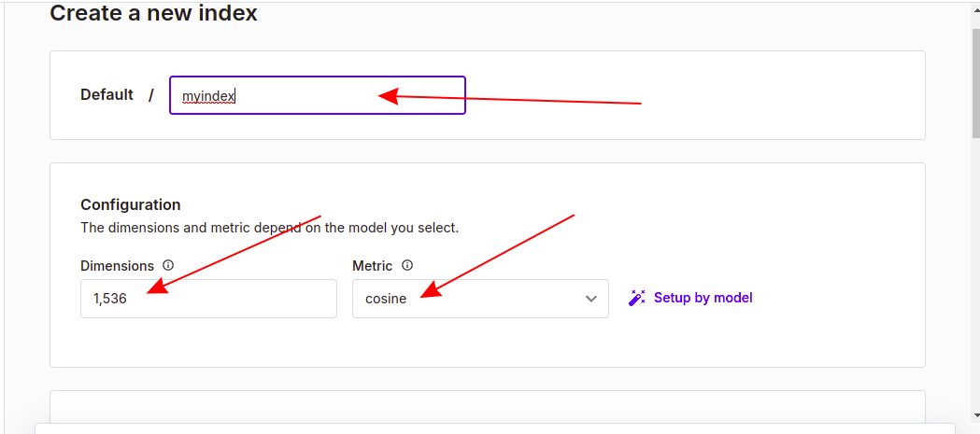Click the magic wand setup icon

(637, 299)
